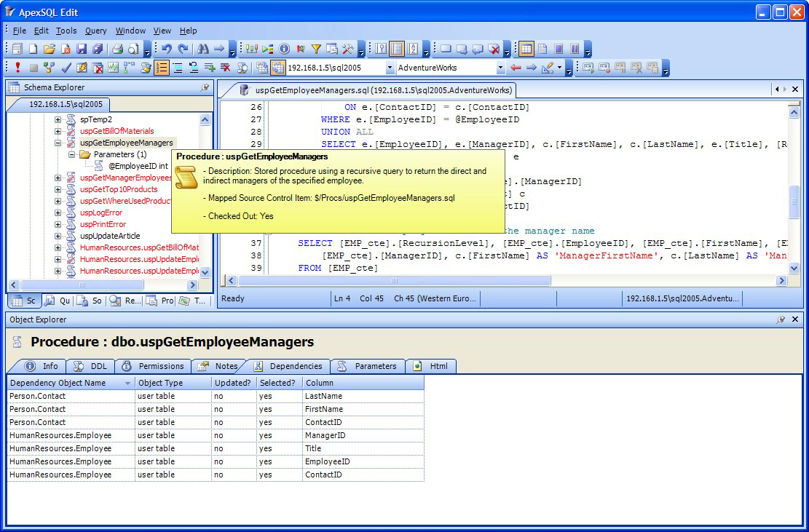Viewport: 809px width, 532px height.
Task: Click the New blank document icon
Action: [x=33, y=49]
